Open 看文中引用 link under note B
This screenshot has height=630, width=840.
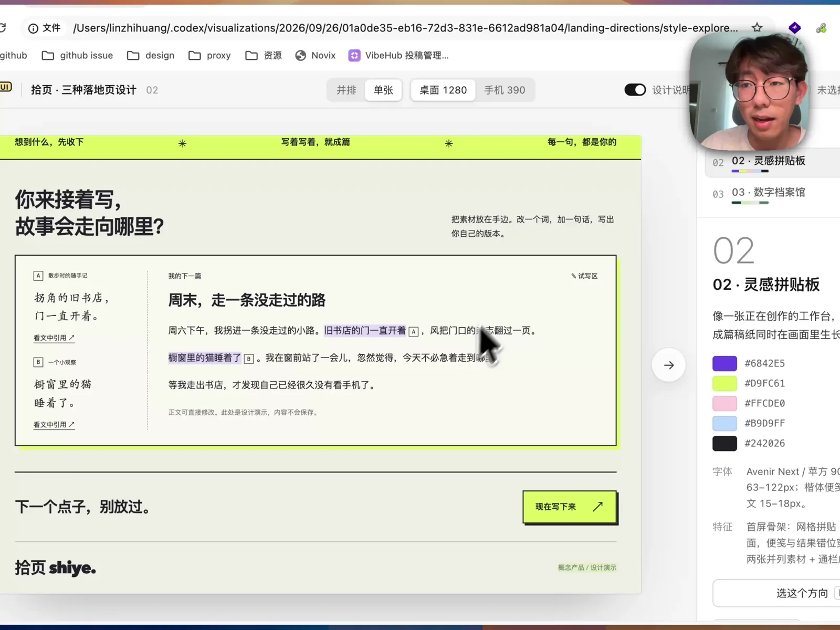pos(54,425)
